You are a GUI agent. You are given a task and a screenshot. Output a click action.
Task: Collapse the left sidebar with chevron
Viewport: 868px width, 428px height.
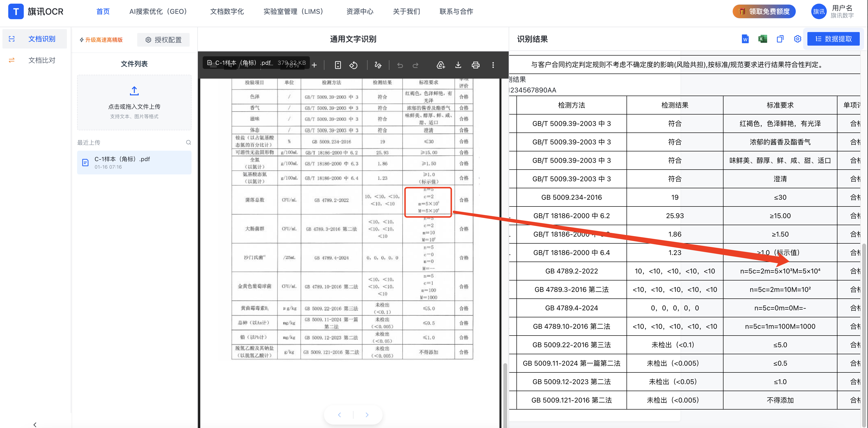coord(35,424)
